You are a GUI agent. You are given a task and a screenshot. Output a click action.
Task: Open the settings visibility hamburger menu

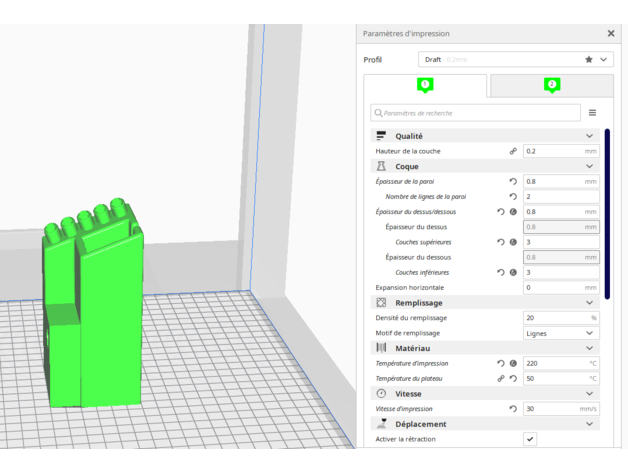click(592, 113)
